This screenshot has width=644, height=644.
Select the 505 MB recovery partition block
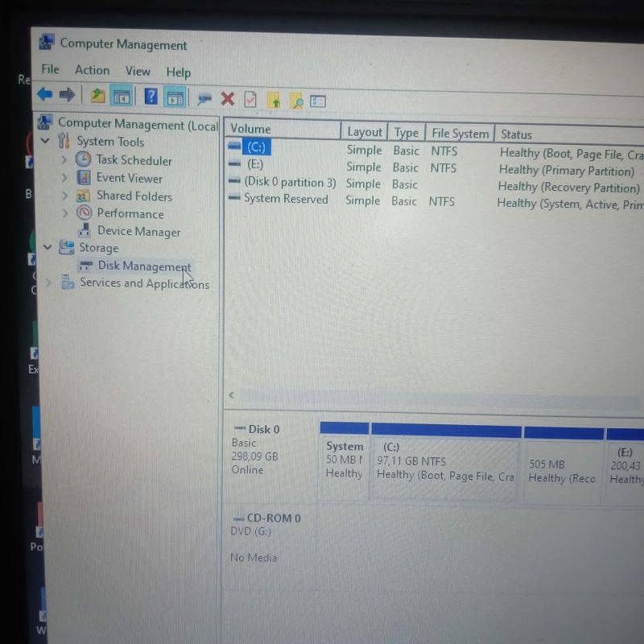[563, 465]
